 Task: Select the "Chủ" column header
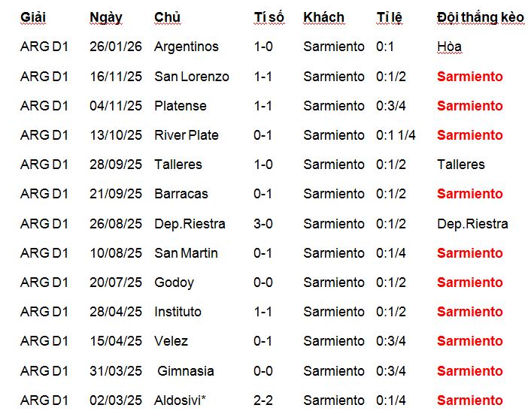[x=167, y=17]
